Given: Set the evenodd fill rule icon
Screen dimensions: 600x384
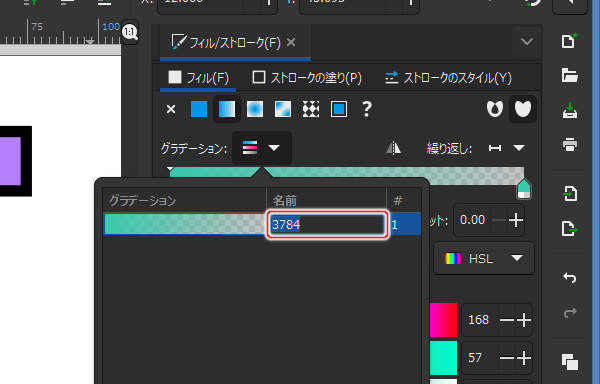Looking at the screenshot, I should (495, 109).
